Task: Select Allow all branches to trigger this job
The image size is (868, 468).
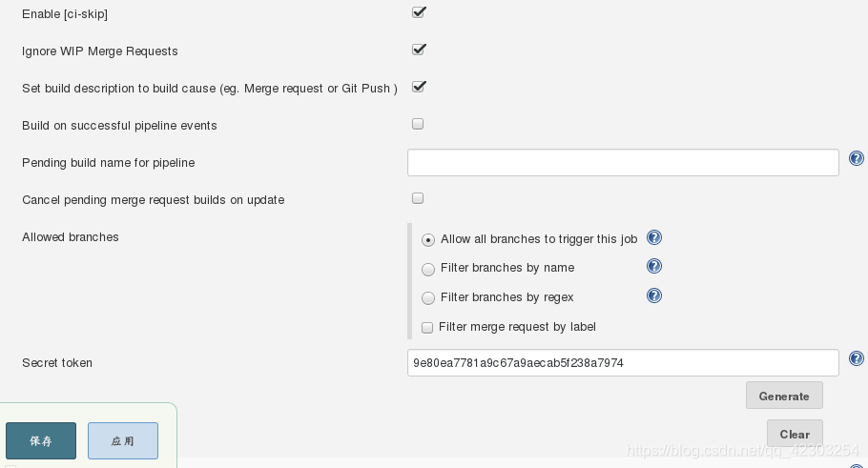Action: click(428, 240)
